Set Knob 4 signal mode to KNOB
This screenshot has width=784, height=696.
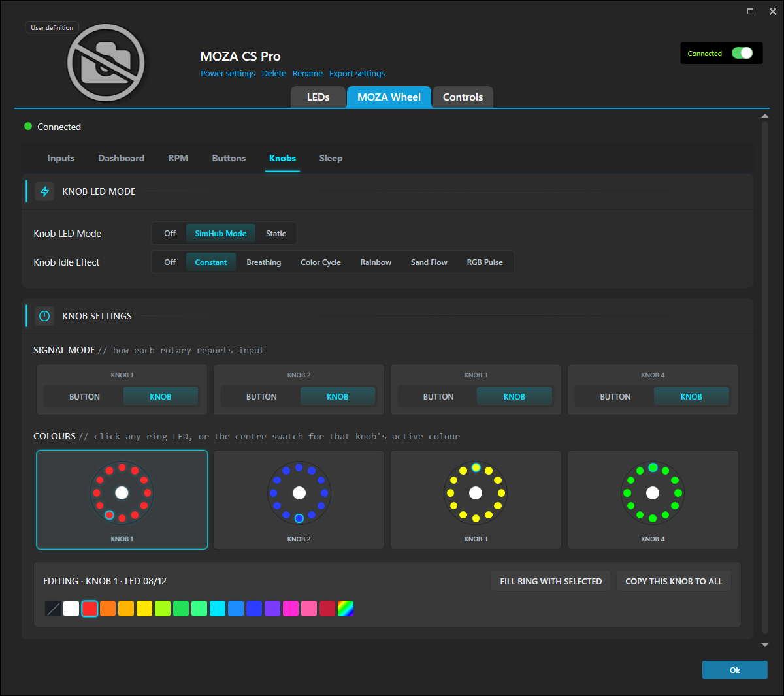[691, 397]
